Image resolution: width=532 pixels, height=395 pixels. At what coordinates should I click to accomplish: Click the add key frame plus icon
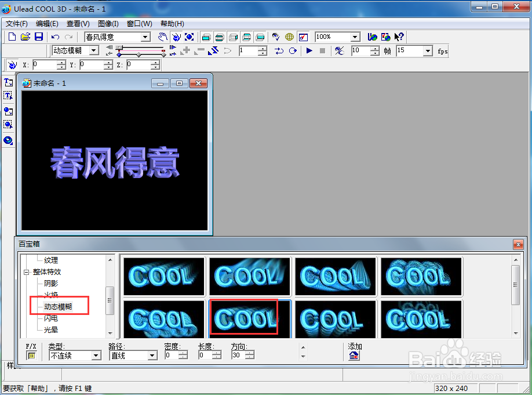[185, 50]
